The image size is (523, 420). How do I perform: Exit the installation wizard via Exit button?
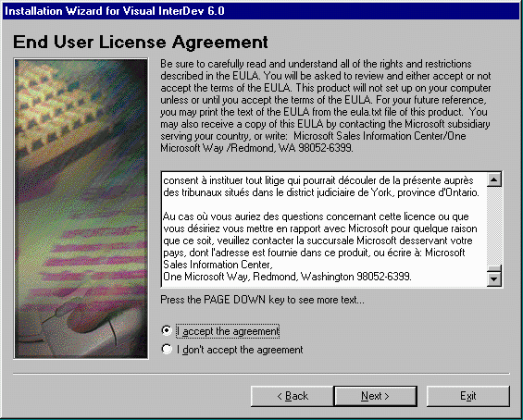468,396
